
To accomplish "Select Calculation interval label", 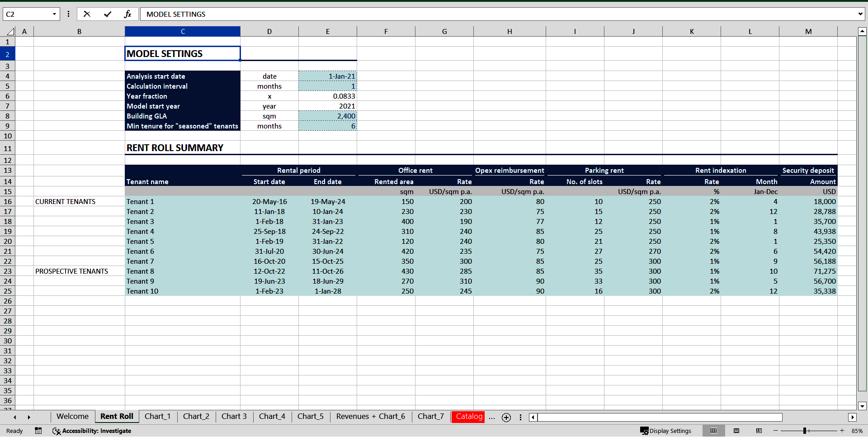I will 183,86.
